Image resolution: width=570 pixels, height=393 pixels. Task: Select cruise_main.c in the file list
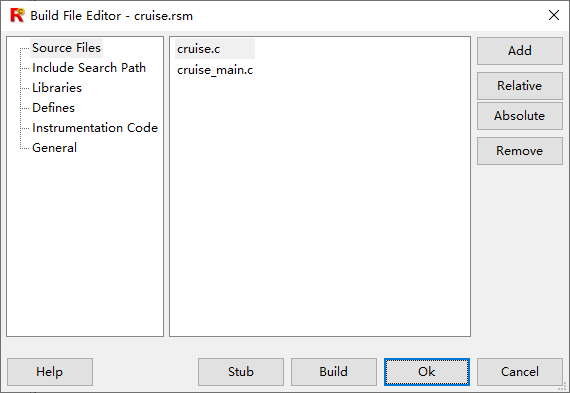tap(215, 70)
